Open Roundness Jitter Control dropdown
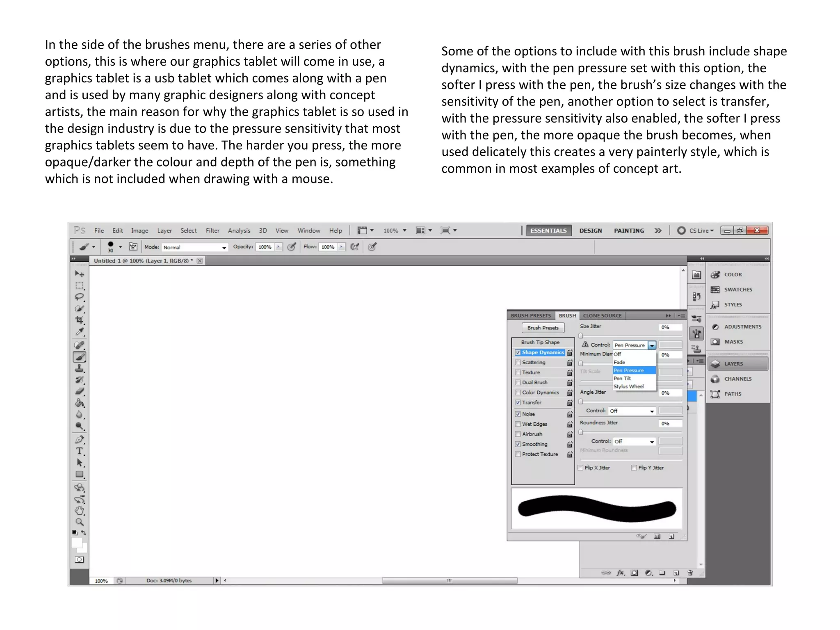This screenshot has height=630, width=840. 635,442
